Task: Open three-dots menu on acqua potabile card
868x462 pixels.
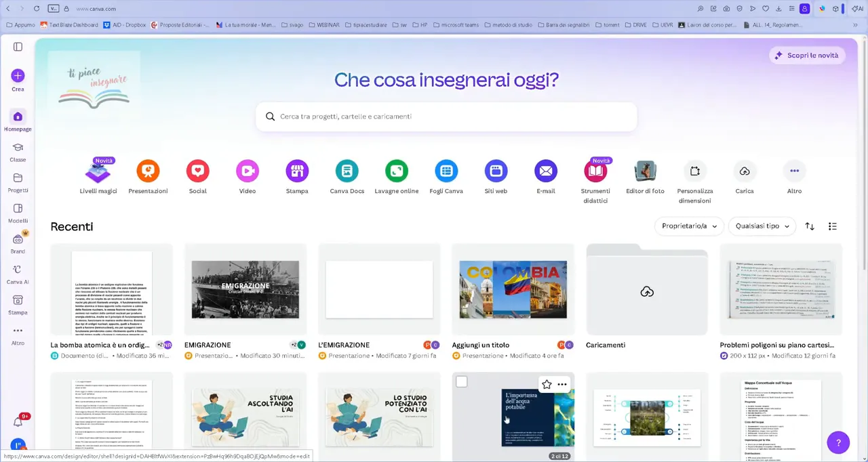Action: pos(562,384)
